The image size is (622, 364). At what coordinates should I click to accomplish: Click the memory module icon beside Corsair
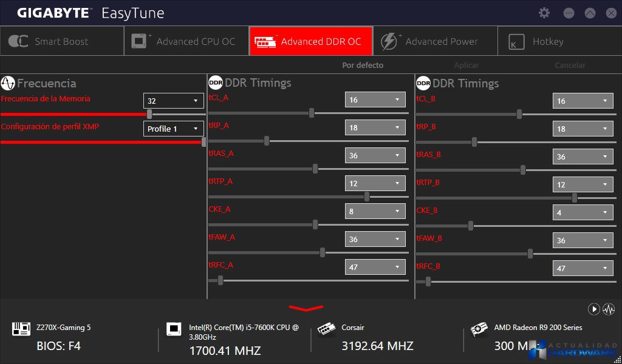click(x=327, y=329)
